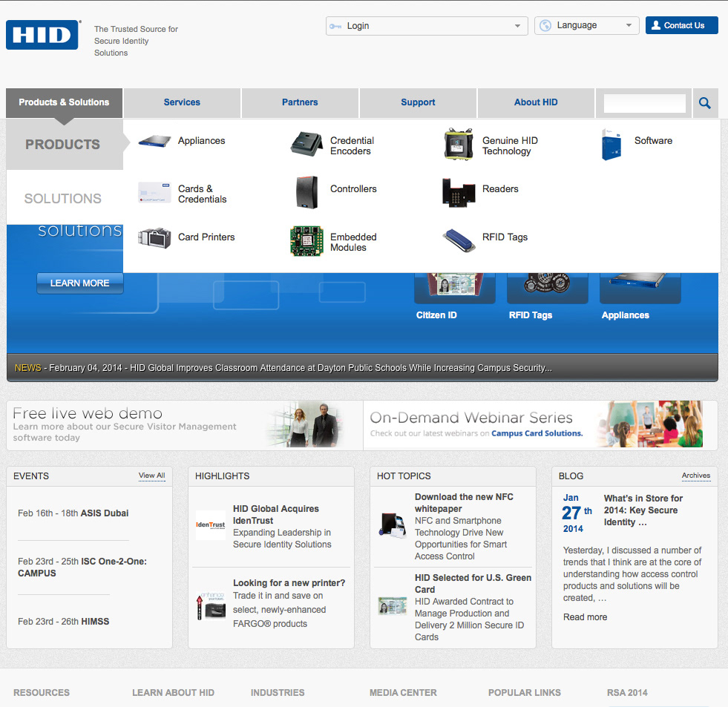Open the Credential Encoders product icon

pyautogui.click(x=306, y=144)
